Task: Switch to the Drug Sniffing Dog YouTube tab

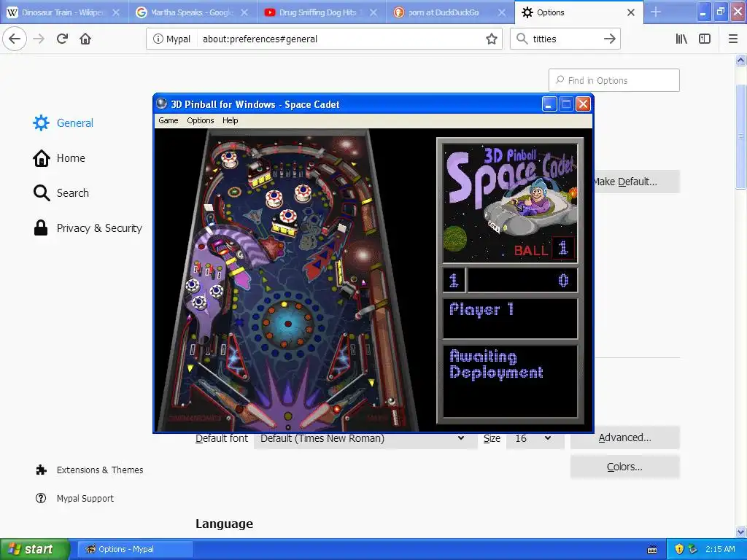Action: (x=322, y=12)
